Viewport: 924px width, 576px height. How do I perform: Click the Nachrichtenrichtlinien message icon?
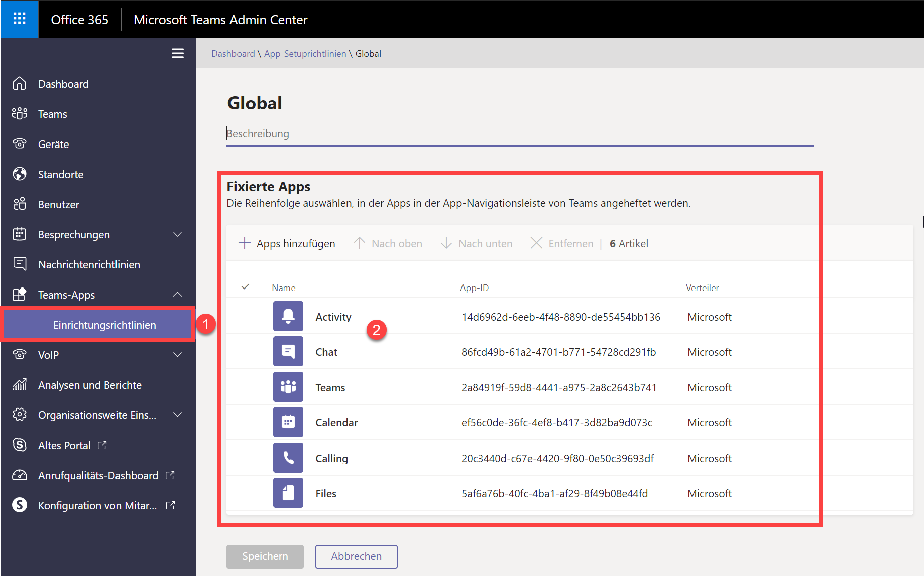20,264
